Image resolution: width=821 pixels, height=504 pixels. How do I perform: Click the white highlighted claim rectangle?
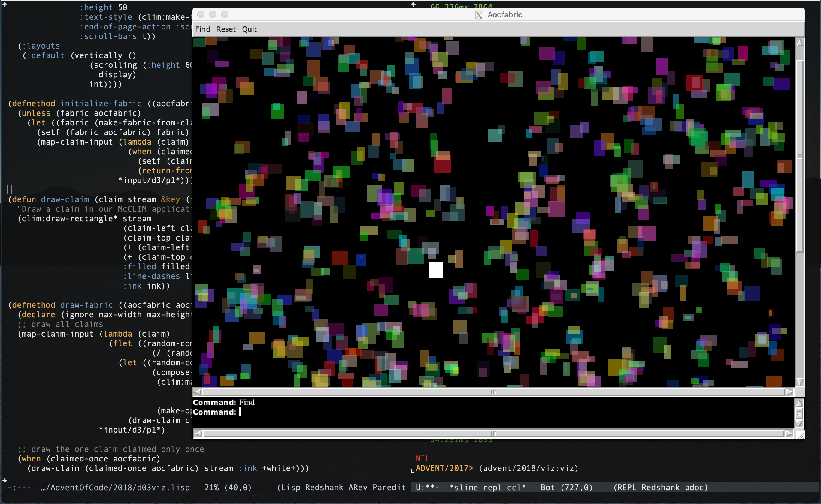point(436,270)
